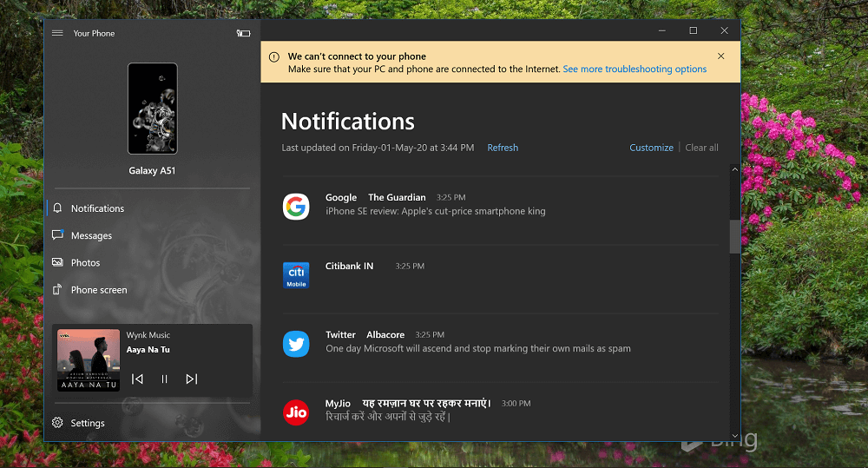Open the Citibank IN notification

pos(500,279)
